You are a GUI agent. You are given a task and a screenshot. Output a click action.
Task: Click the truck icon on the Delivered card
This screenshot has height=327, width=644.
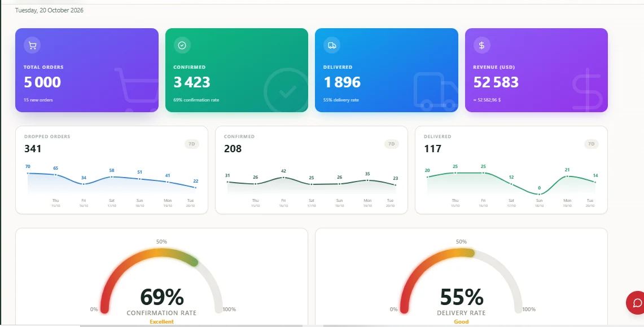tap(332, 45)
